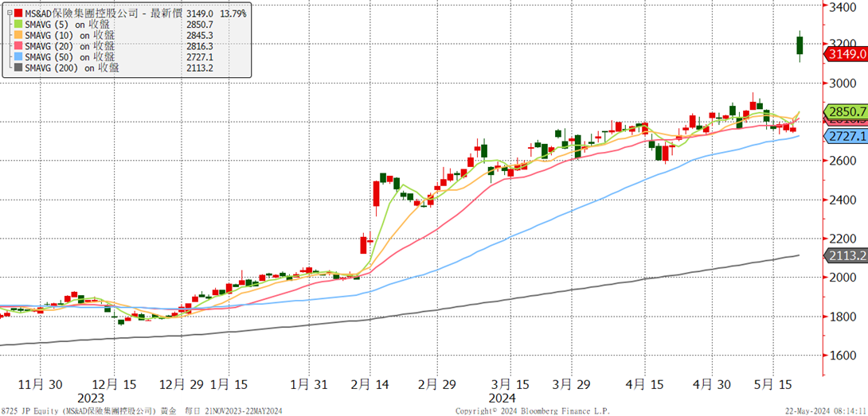Click the 3月 15 date label
The image size is (868, 416).
pos(510,383)
